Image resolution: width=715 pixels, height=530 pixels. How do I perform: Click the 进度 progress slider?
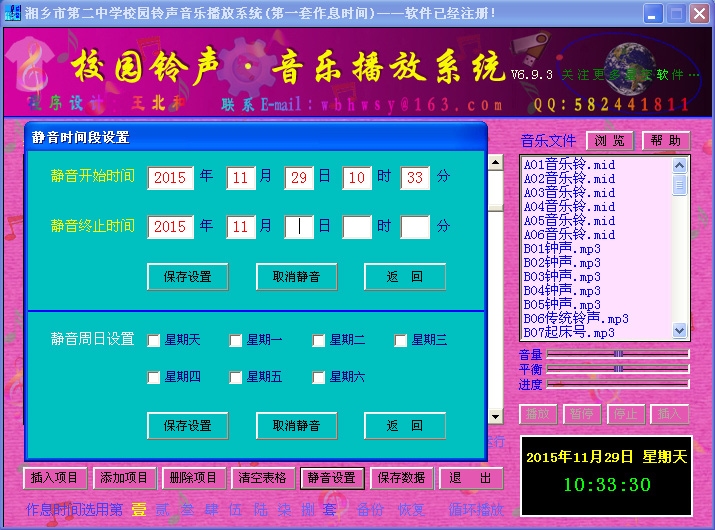tap(618, 384)
